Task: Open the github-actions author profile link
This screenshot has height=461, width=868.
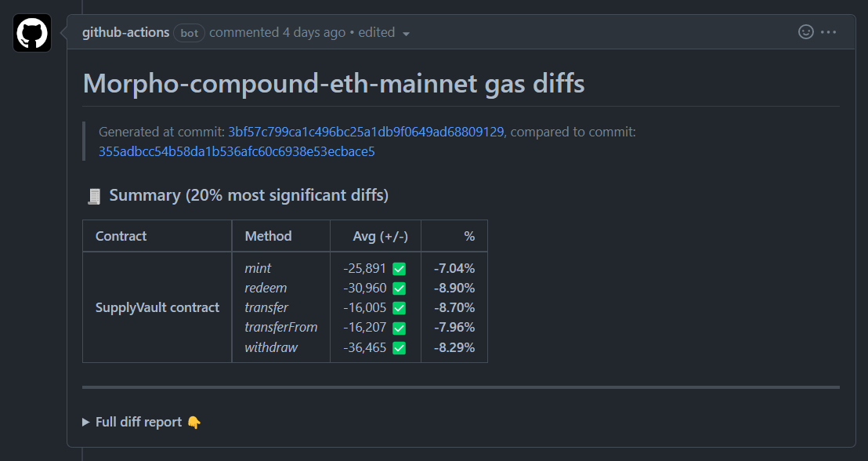Action: (x=125, y=33)
